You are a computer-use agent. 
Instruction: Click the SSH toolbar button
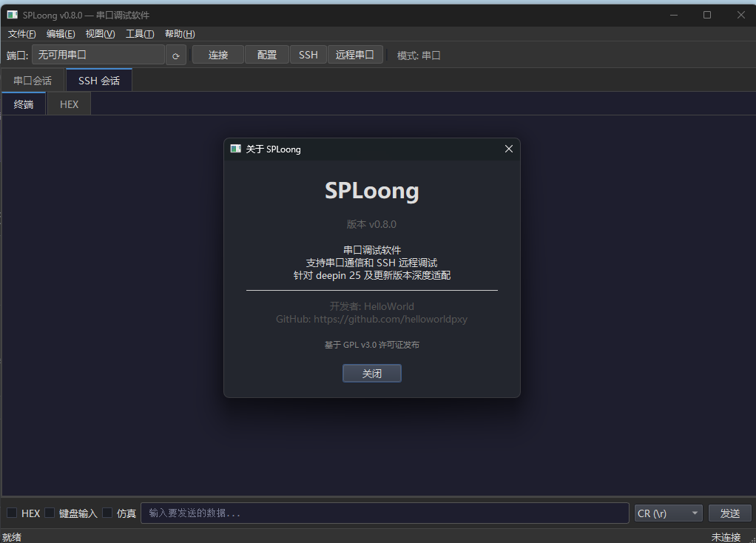tap(308, 55)
